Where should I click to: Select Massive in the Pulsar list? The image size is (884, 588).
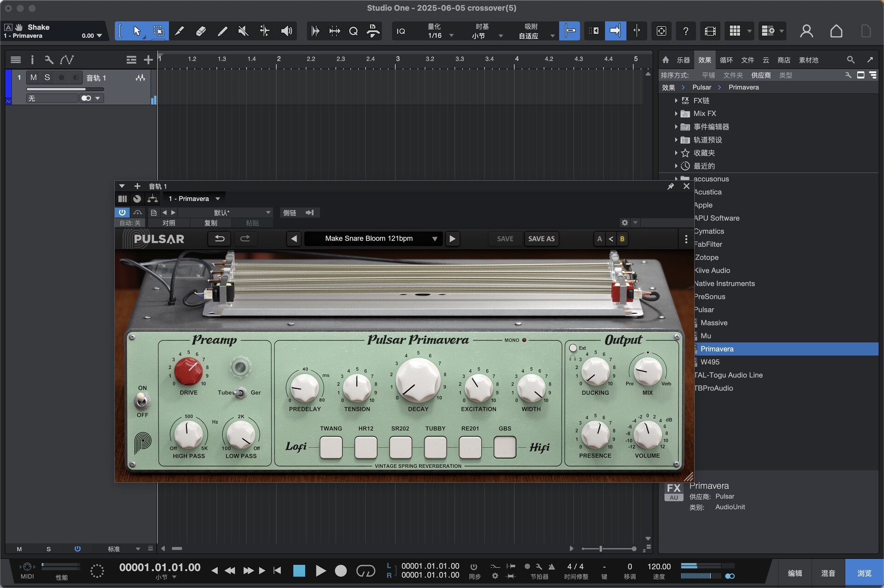coord(713,323)
